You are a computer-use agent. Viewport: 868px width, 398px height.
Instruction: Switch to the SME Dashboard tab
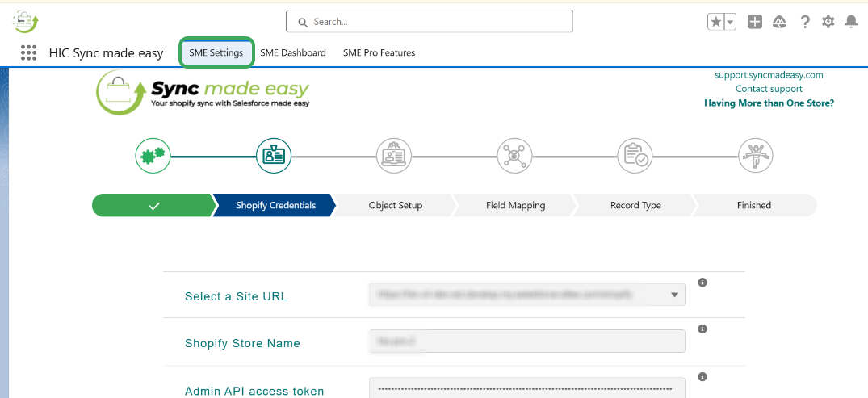pyautogui.click(x=293, y=52)
